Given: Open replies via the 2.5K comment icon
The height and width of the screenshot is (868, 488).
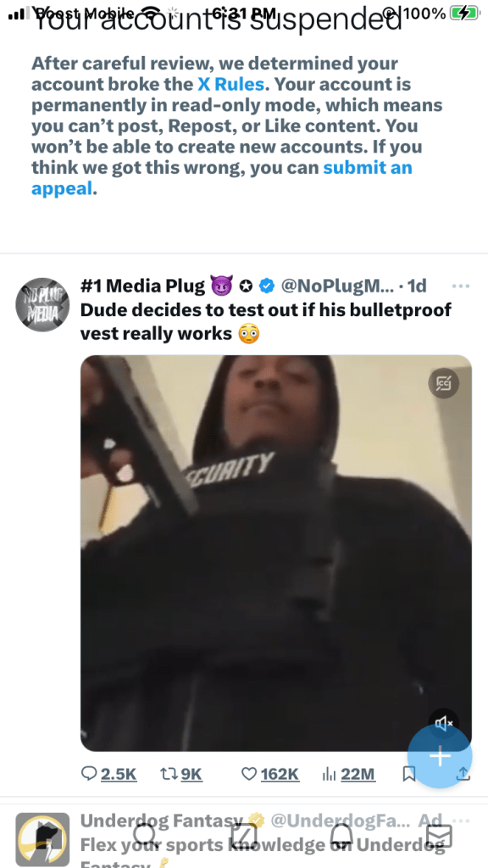Looking at the screenshot, I should pos(89,773).
